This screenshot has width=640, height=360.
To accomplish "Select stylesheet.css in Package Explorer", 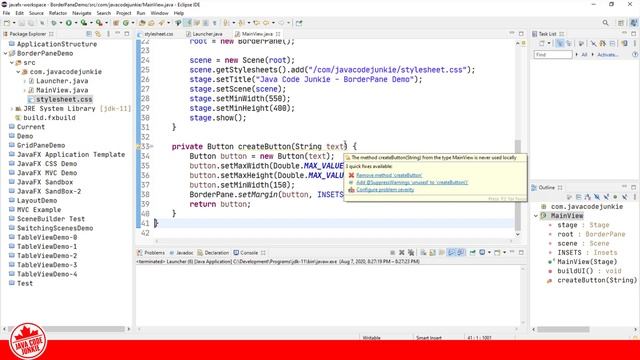I will 64,99.
